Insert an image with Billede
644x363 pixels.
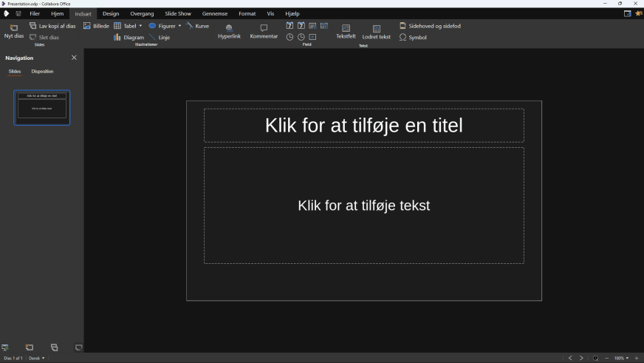(96, 26)
